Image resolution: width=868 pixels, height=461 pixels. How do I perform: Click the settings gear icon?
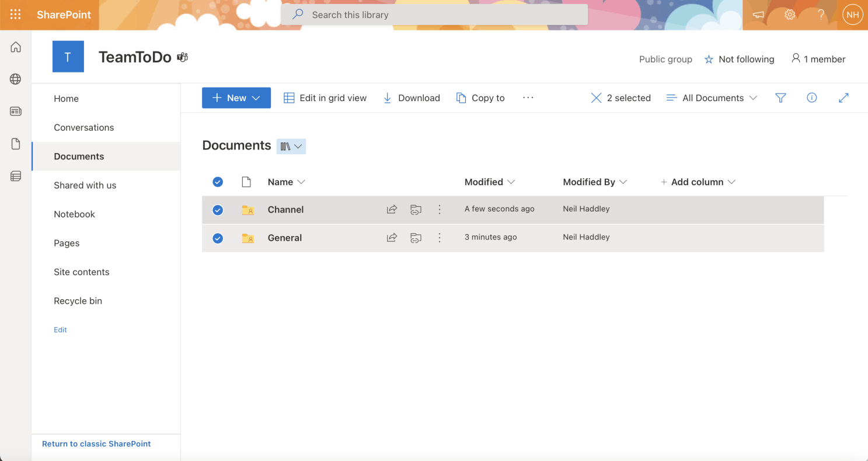tap(790, 15)
